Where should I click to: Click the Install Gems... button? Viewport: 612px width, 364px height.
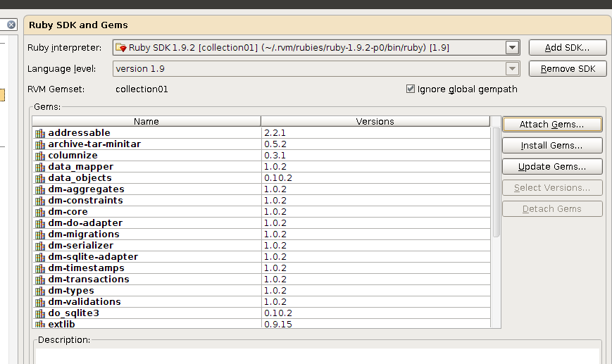[552, 146]
